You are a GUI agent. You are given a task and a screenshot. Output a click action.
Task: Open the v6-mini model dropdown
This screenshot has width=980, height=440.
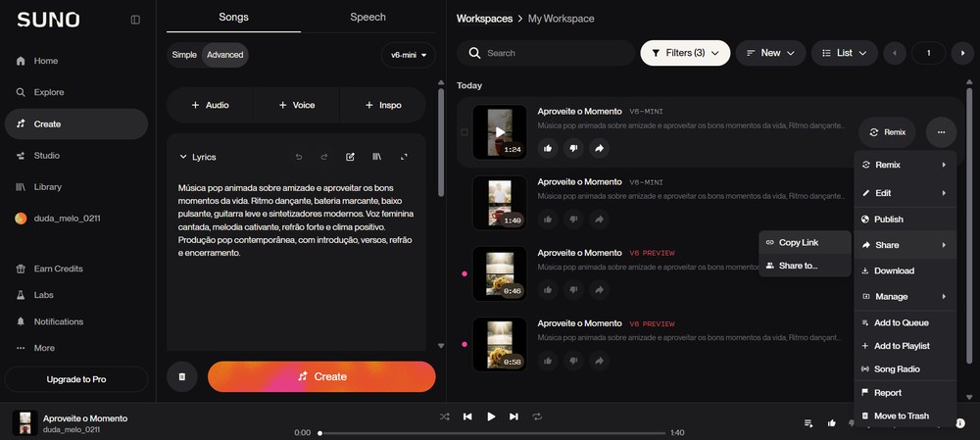(408, 55)
